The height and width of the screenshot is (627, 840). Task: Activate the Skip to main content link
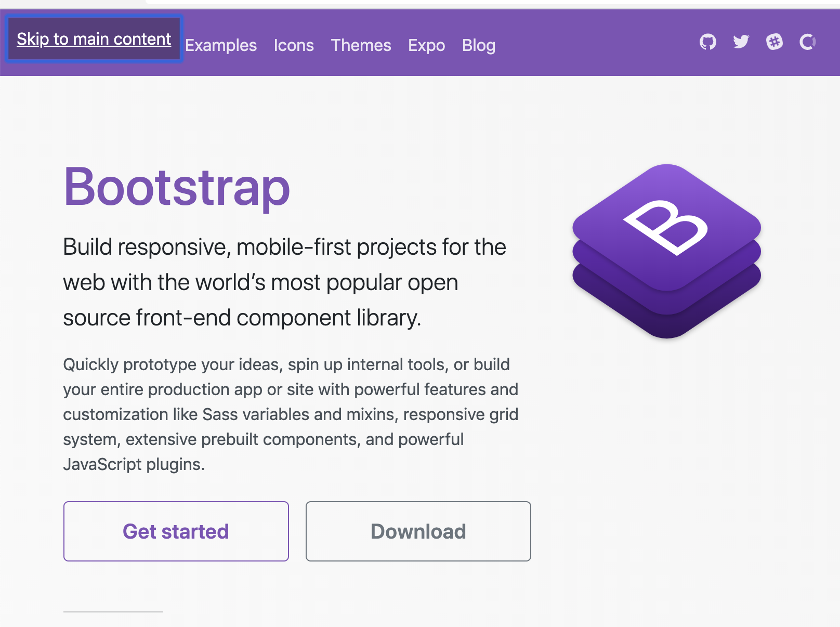tap(94, 39)
